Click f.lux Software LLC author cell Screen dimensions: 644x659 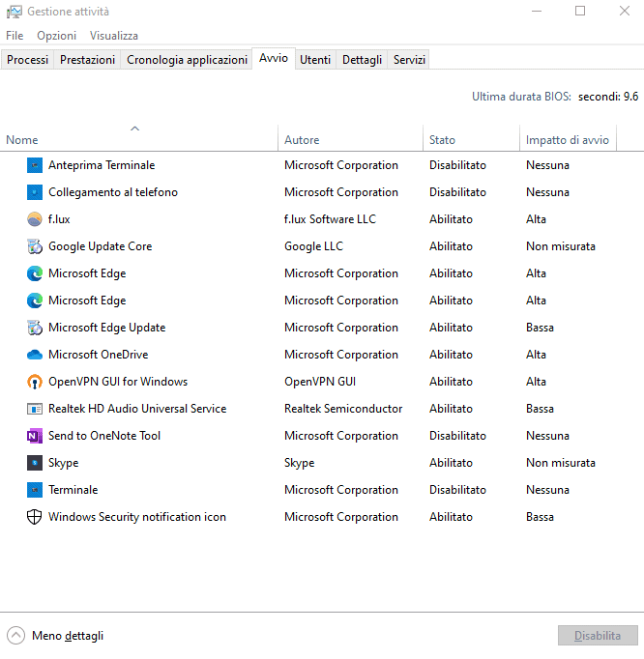point(330,219)
